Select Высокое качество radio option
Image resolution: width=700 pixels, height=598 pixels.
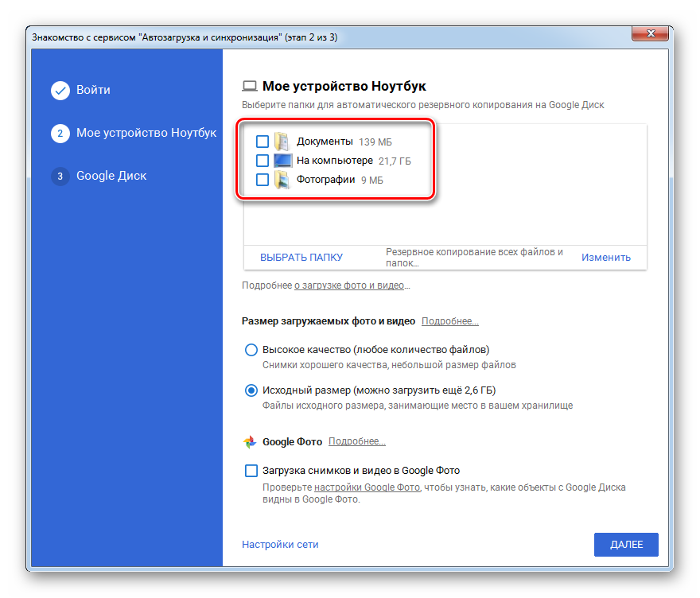coord(251,350)
